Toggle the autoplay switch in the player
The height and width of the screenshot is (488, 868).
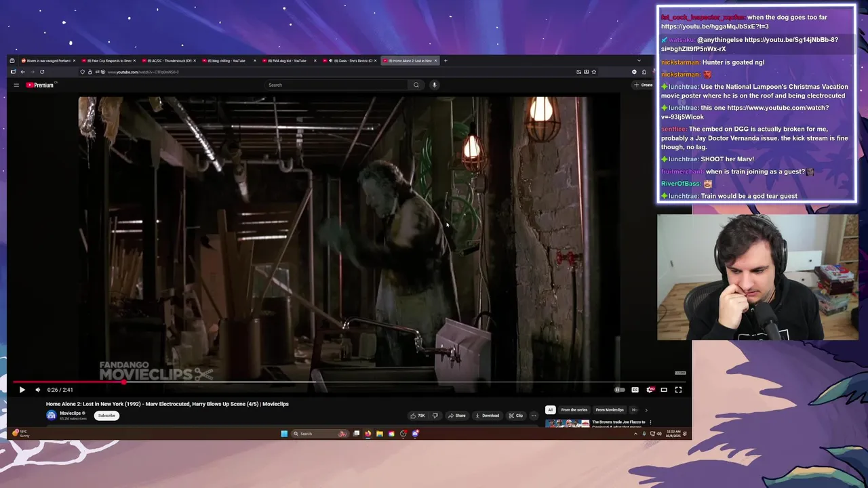click(619, 390)
